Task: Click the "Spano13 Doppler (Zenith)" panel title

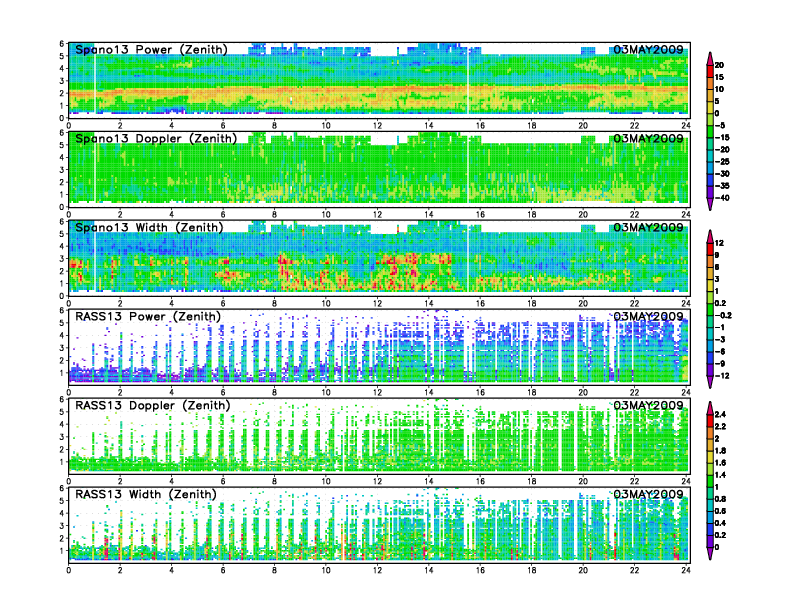Action: tap(156, 138)
